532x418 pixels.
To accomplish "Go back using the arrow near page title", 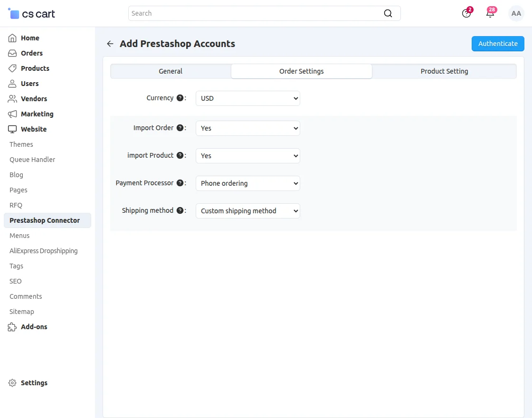I will pyautogui.click(x=110, y=43).
